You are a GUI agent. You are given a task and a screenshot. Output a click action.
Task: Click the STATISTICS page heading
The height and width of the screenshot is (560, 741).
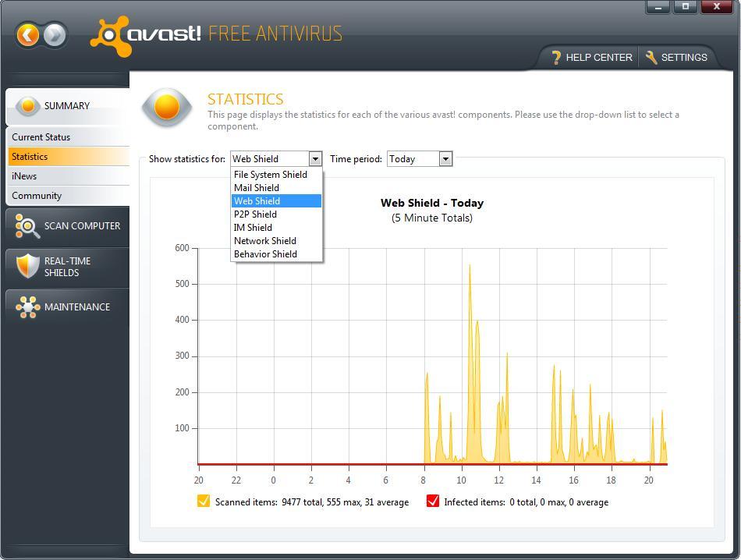245,99
